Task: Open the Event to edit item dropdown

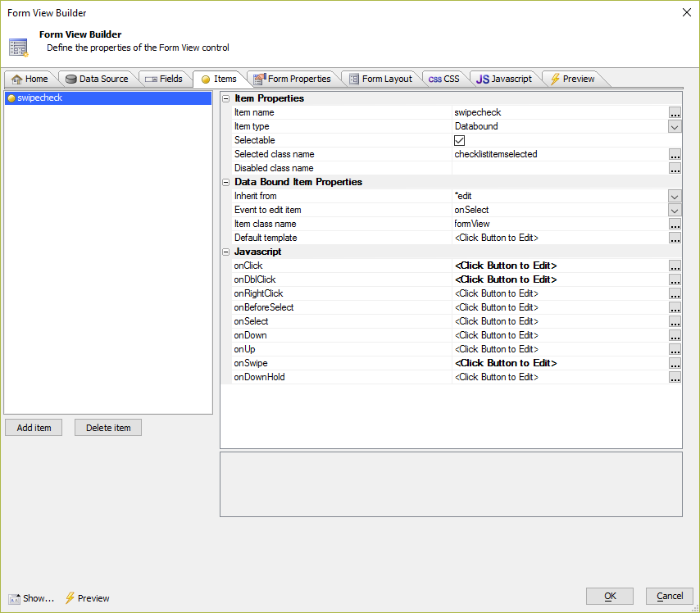Action: tap(675, 211)
